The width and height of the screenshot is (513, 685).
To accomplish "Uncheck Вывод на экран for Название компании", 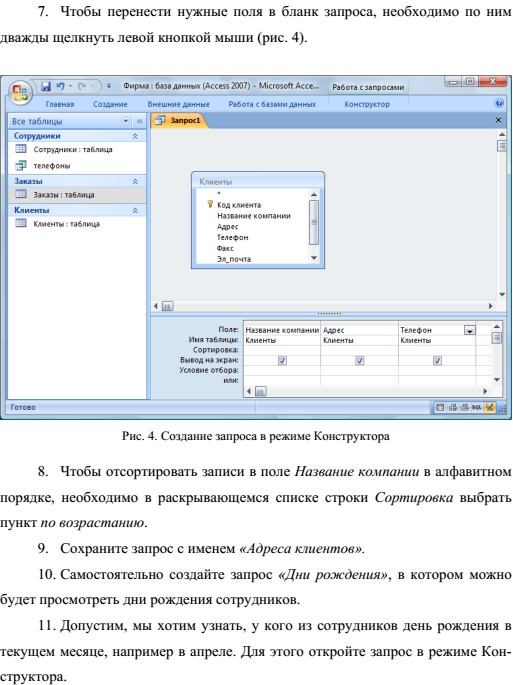I will [282, 360].
